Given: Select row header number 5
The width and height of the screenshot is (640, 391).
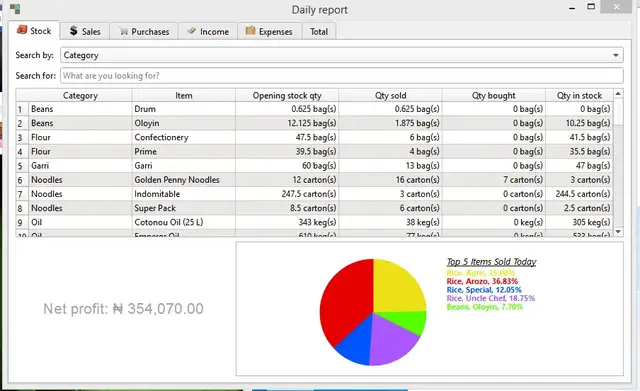Looking at the screenshot, I should tap(22, 166).
